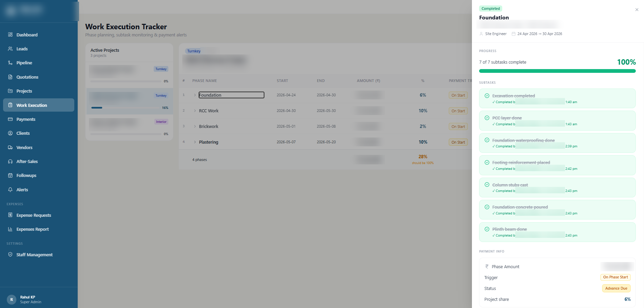Image resolution: width=644 pixels, height=308 pixels.
Task: Click the Clients user icon
Action: pyautogui.click(x=10, y=133)
